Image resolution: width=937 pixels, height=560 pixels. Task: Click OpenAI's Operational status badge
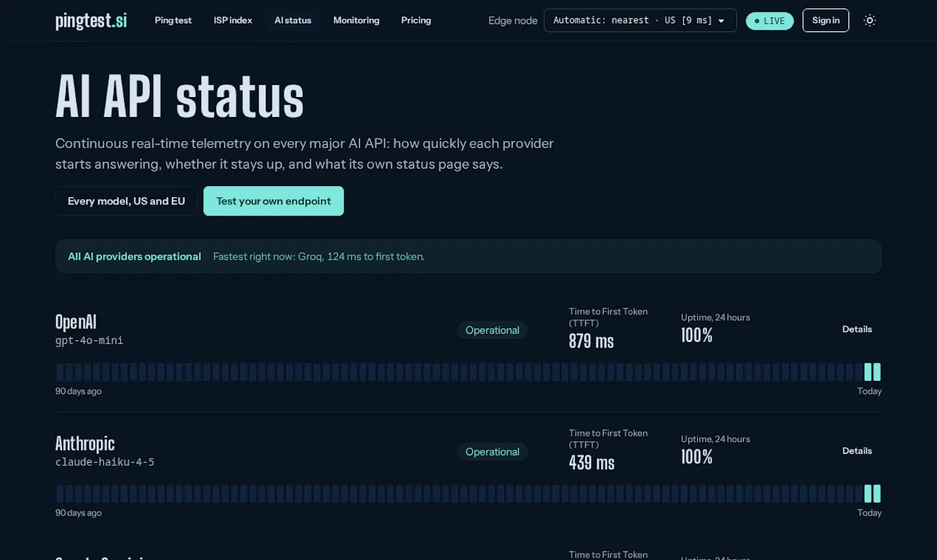[x=493, y=330]
